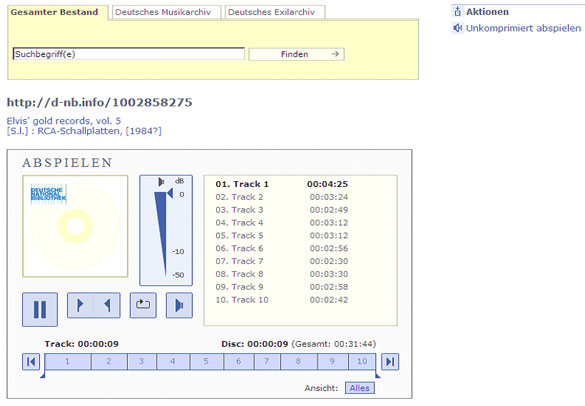The width and height of the screenshot is (585, 406).
Task: Click the right-pointing seek arrow icon
Action: [80, 305]
